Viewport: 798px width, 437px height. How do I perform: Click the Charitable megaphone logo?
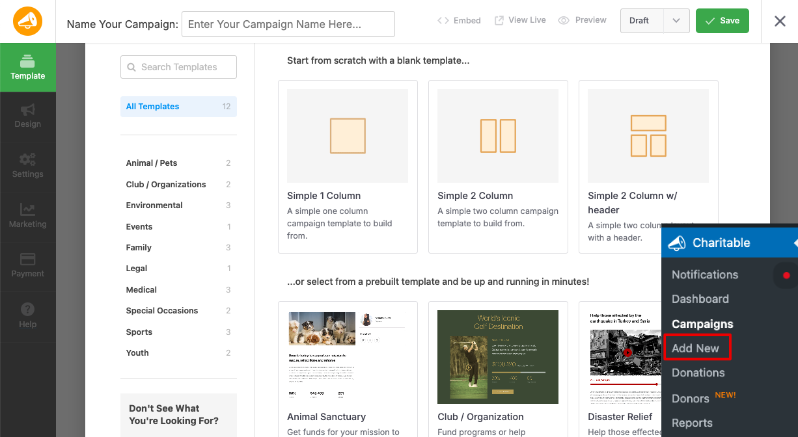(27, 21)
